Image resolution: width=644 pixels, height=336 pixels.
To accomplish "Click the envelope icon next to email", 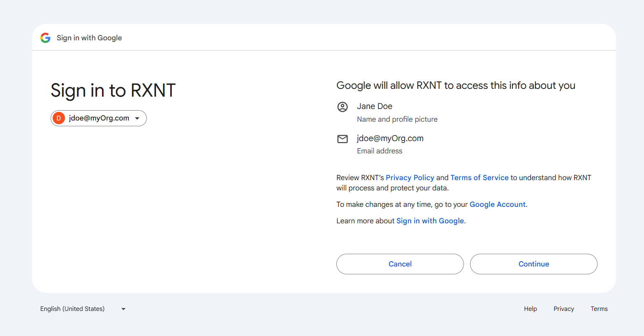I will point(342,139).
